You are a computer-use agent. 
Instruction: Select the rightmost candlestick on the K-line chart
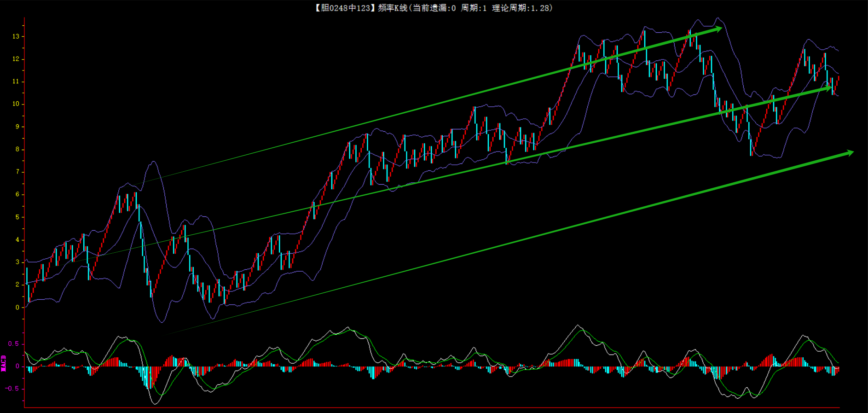pos(838,81)
